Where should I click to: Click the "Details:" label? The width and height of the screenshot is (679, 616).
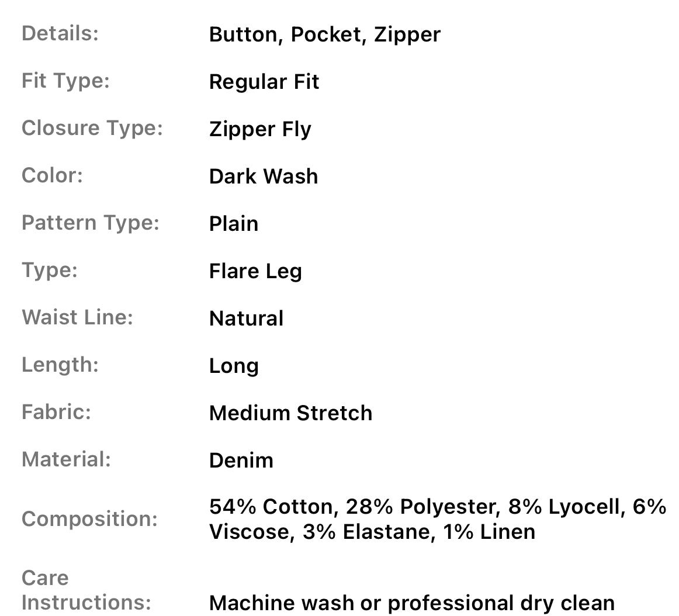coord(60,33)
